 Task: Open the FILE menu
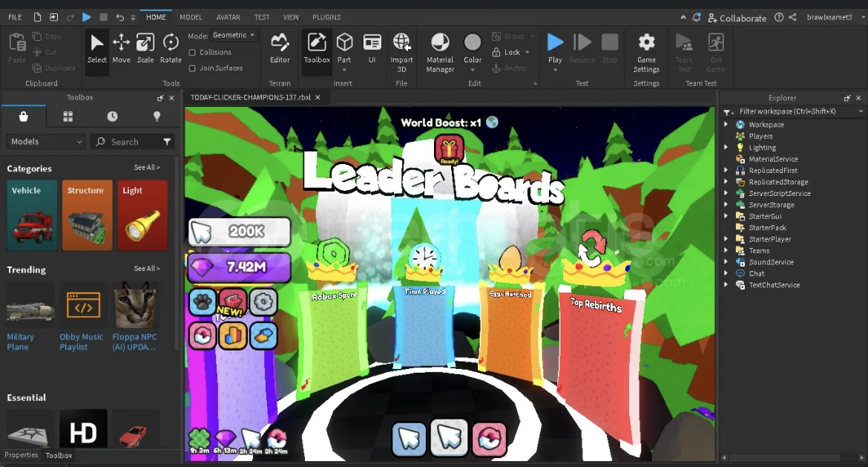point(15,17)
